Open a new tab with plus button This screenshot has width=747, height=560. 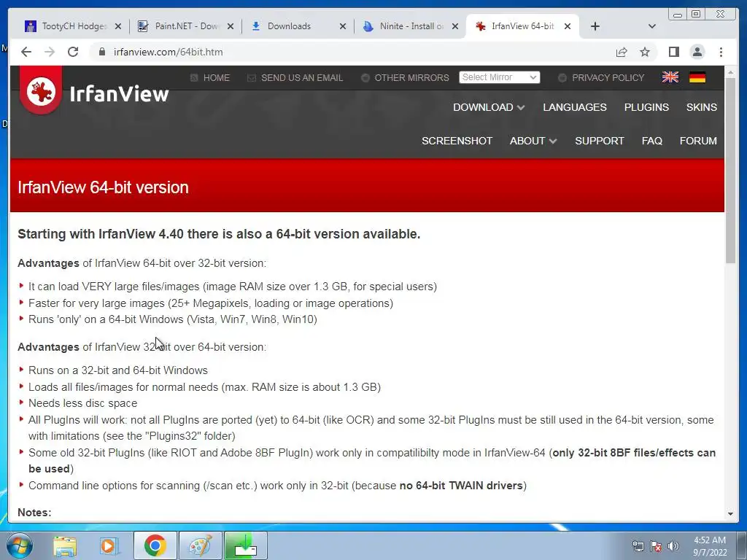coord(595,26)
